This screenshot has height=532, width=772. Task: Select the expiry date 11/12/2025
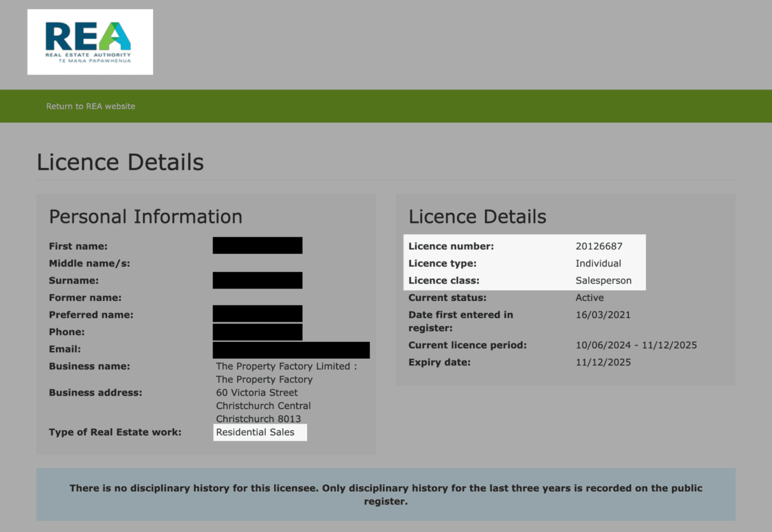[x=603, y=362]
